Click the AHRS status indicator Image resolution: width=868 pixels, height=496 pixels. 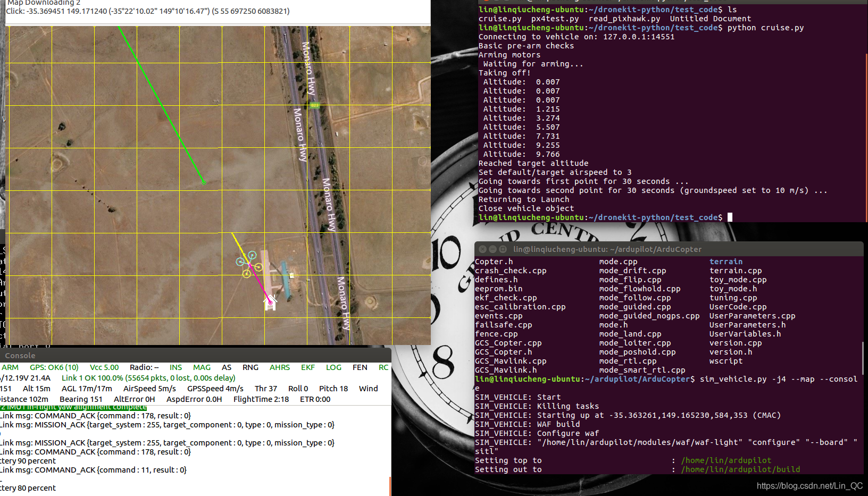[280, 367]
